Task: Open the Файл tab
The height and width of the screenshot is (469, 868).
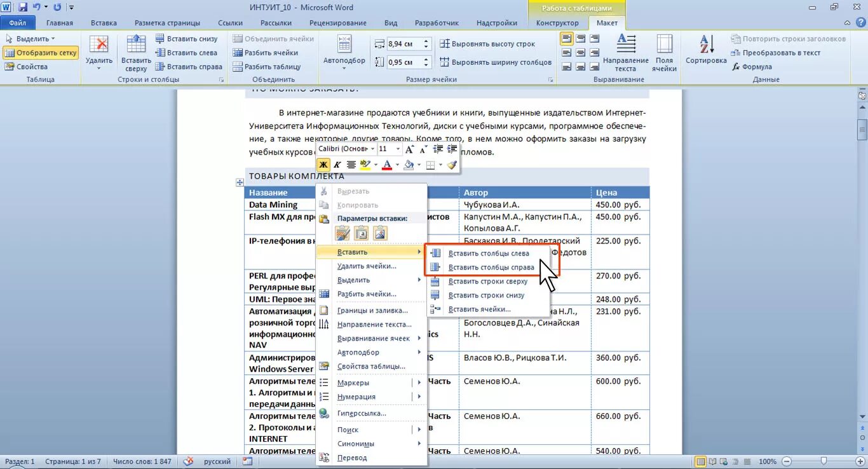Action: pyautogui.click(x=18, y=23)
